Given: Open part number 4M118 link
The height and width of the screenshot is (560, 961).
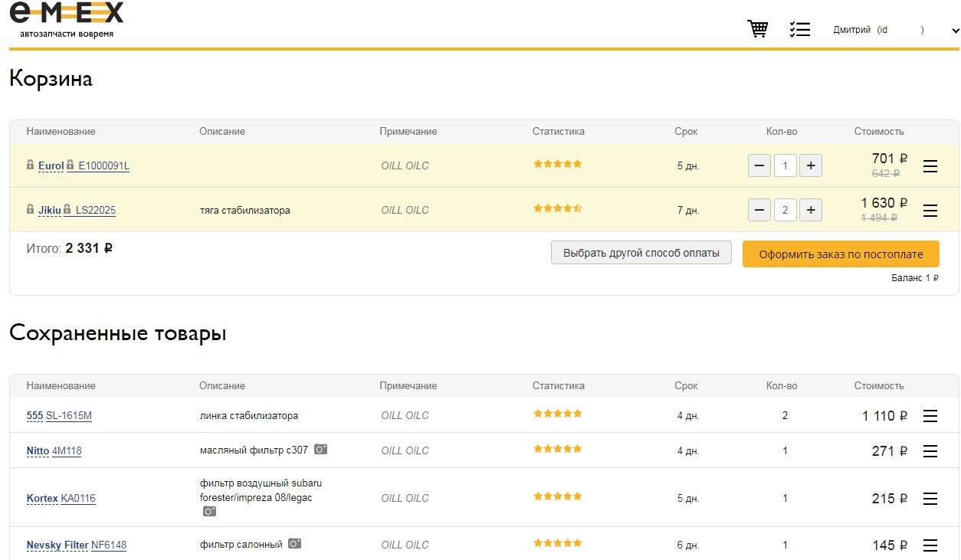Looking at the screenshot, I should point(67,451).
